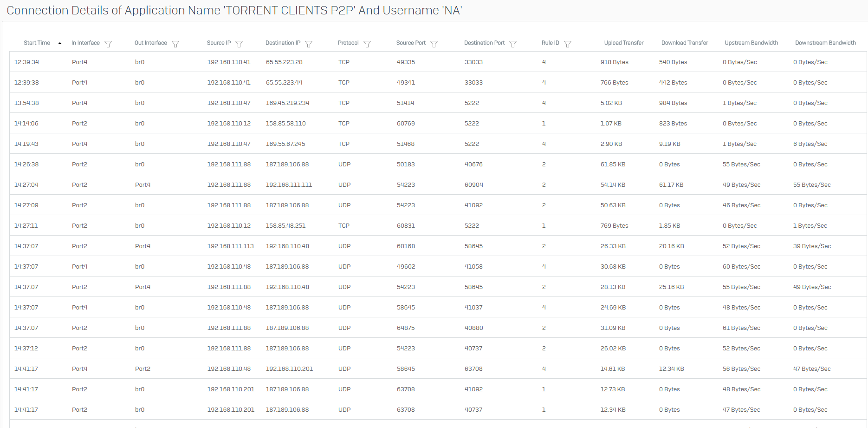The image size is (868, 428).
Task: Click start time 14:19:43
Action: 26,144
